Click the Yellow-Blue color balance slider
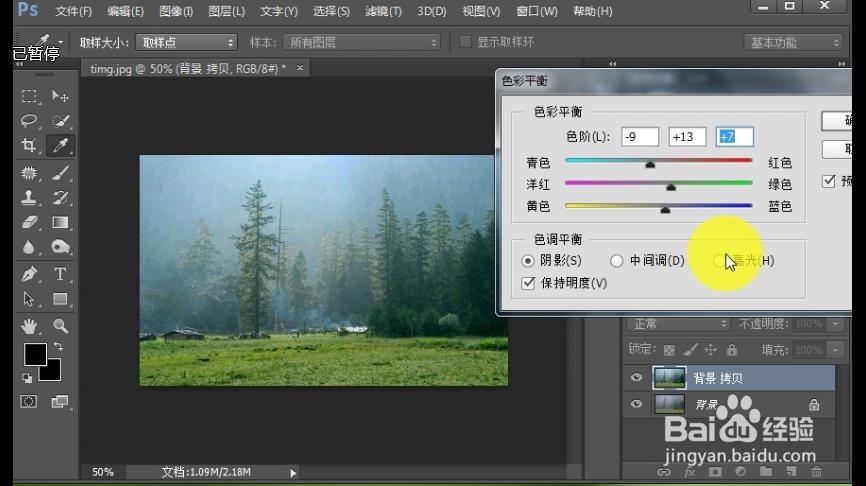Screen dimensions: 866x486 tap(658, 206)
